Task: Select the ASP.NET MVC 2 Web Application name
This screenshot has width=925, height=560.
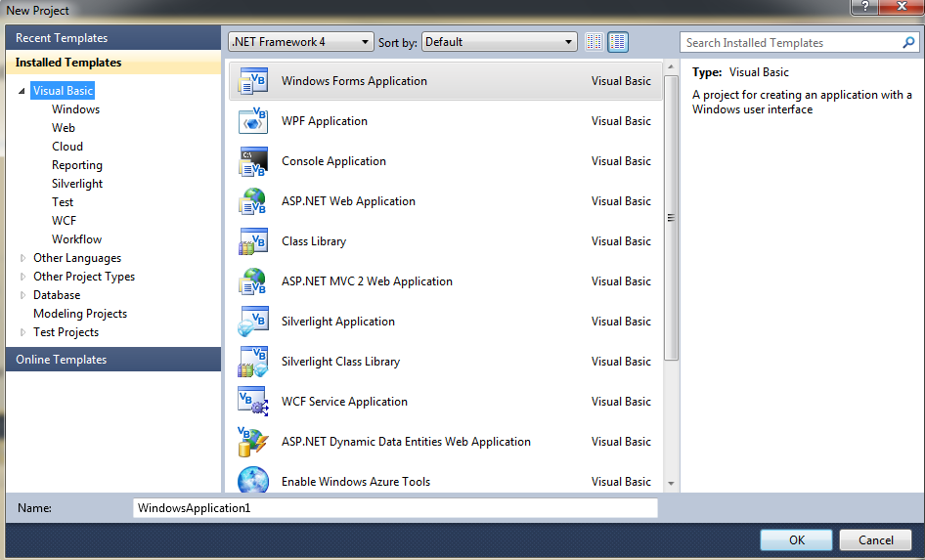Action: [x=367, y=281]
